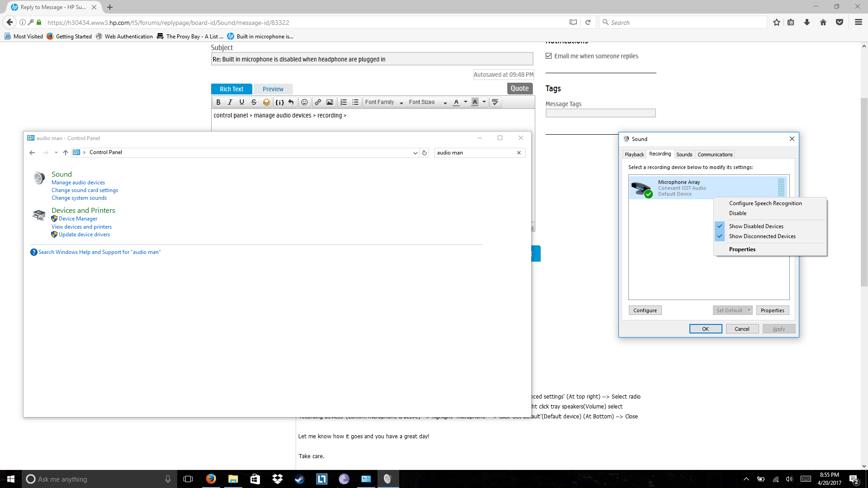This screenshot has width=868, height=488.
Task: Toggle Email me when someone replies
Action: (548, 55)
